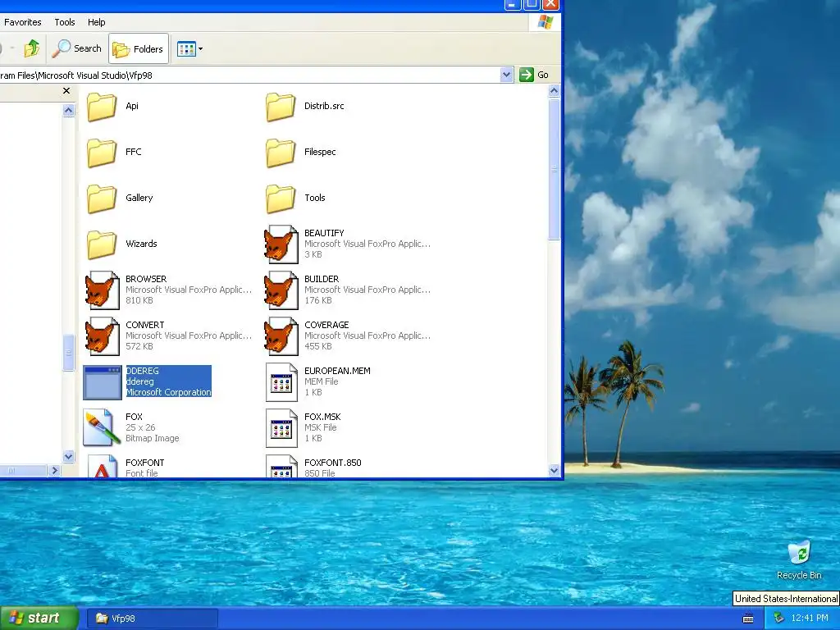Select the FFC folder icon
Screen dimensions: 840x630
point(102,153)
